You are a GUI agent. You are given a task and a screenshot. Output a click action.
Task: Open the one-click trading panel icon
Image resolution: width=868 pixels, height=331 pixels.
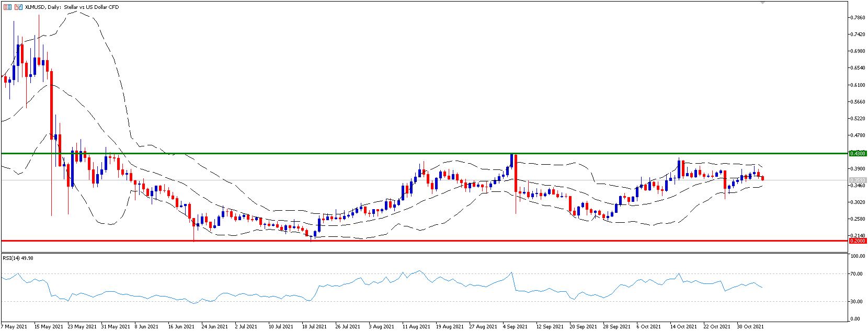pos(18,7)
